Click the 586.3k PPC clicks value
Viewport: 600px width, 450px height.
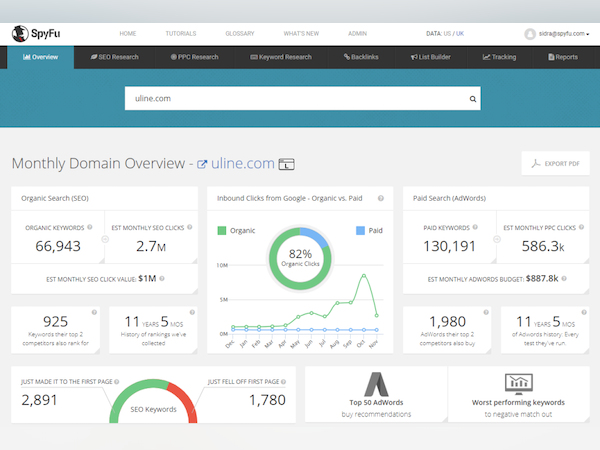[x=543, y=246]
